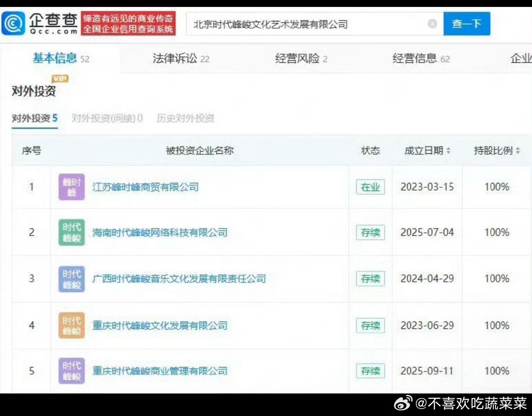Click the VIP badge above 对外投资
532x416 pixels.
[x=60, y=78]
